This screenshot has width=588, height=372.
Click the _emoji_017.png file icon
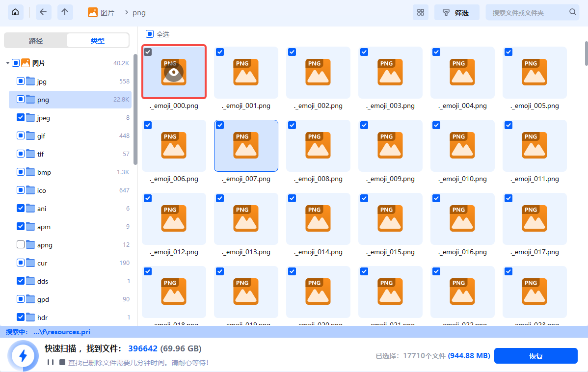(x=535, y=218)
